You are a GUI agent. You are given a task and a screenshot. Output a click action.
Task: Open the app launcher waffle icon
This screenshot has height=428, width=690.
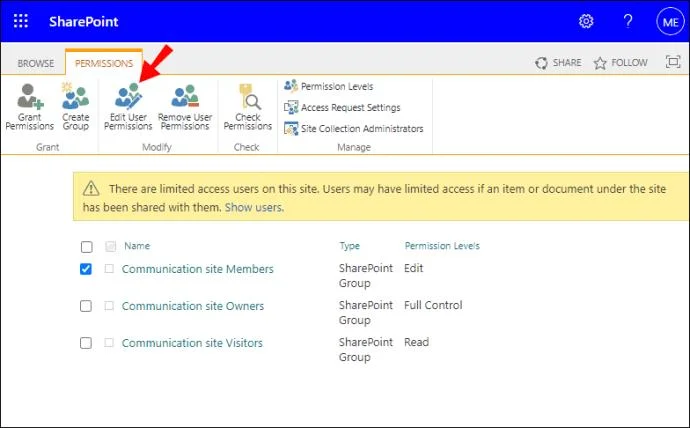coord(21,21)
